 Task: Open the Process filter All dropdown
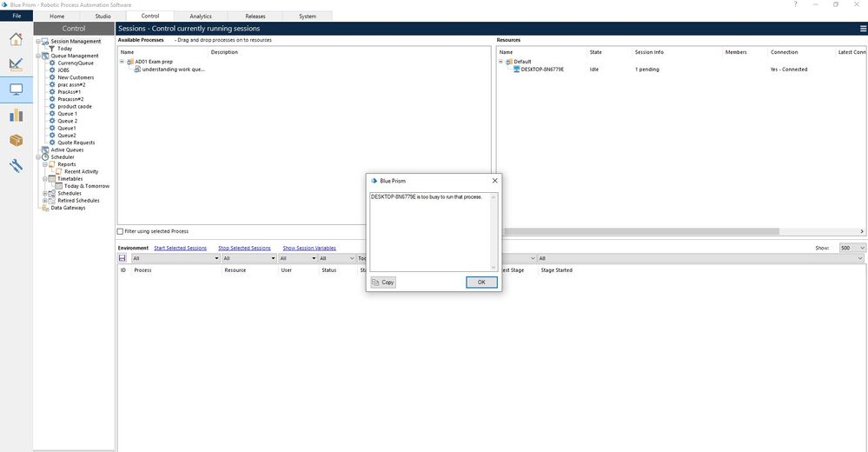pos(176,258)
